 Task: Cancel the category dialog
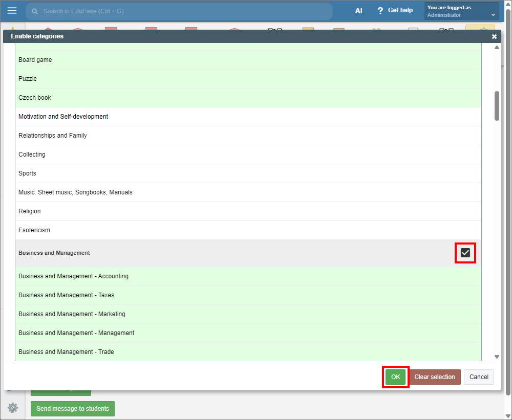tap(479, 377)
